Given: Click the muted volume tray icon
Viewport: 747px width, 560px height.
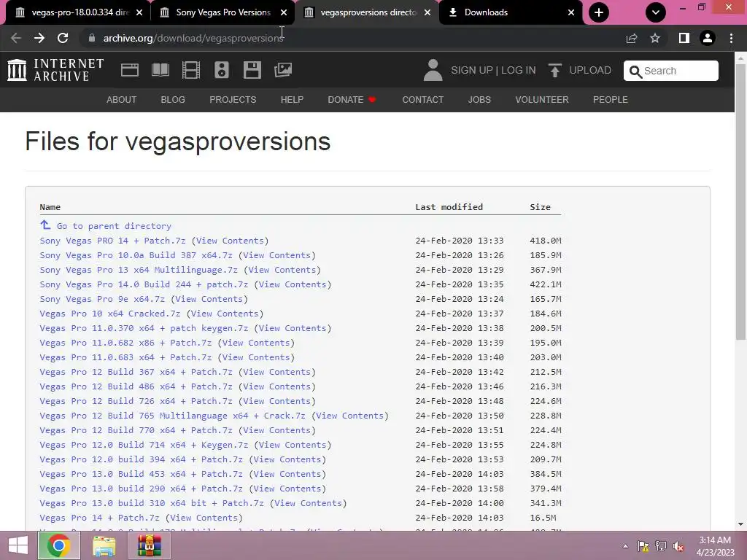Looking at the screenshot, I should [678, 546].
